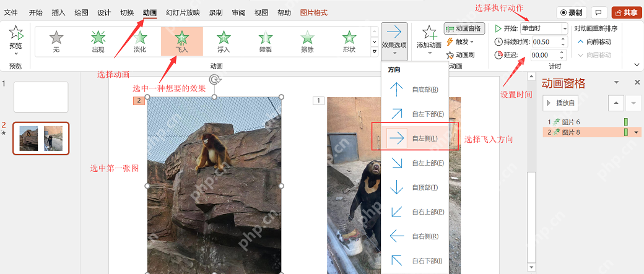
Task: Open the 开始 Home tab
Action: [x=35, y=13]
